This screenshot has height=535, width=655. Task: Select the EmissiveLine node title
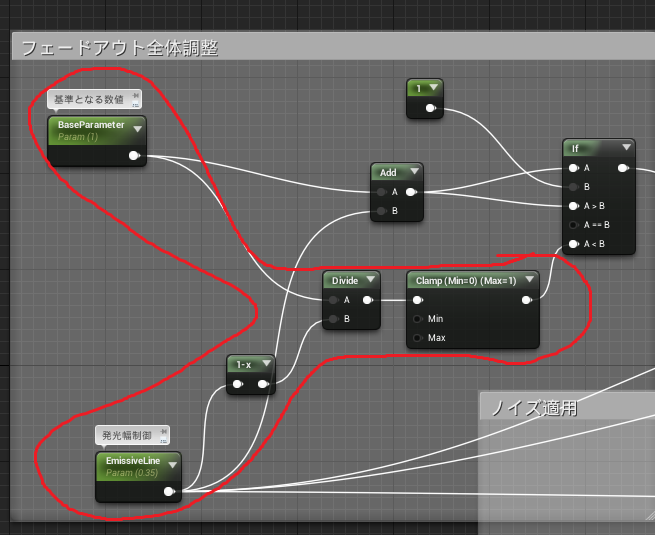[133, 461]
